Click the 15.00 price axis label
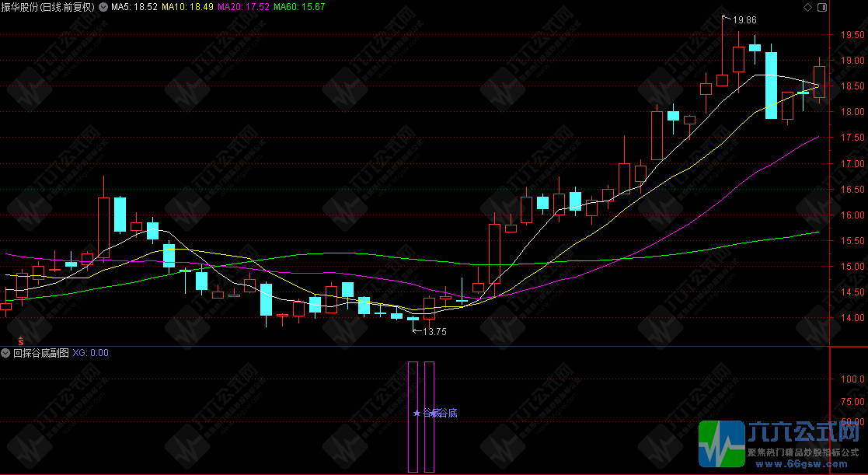Viewport: 868px width, 475px height. coord(852,267)
